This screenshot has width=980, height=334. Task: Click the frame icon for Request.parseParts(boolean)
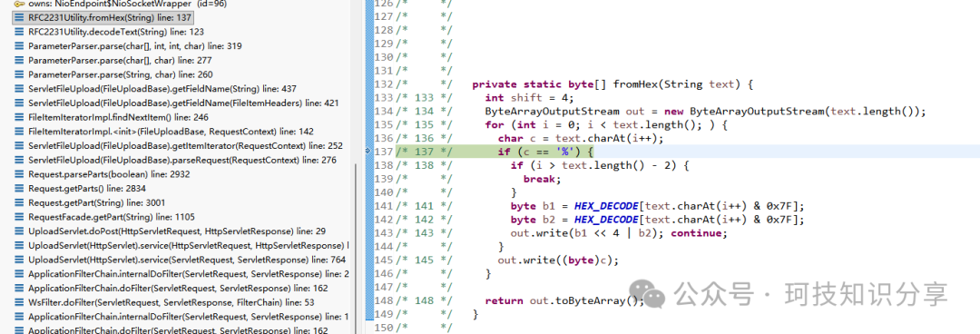tap(19, 174)
